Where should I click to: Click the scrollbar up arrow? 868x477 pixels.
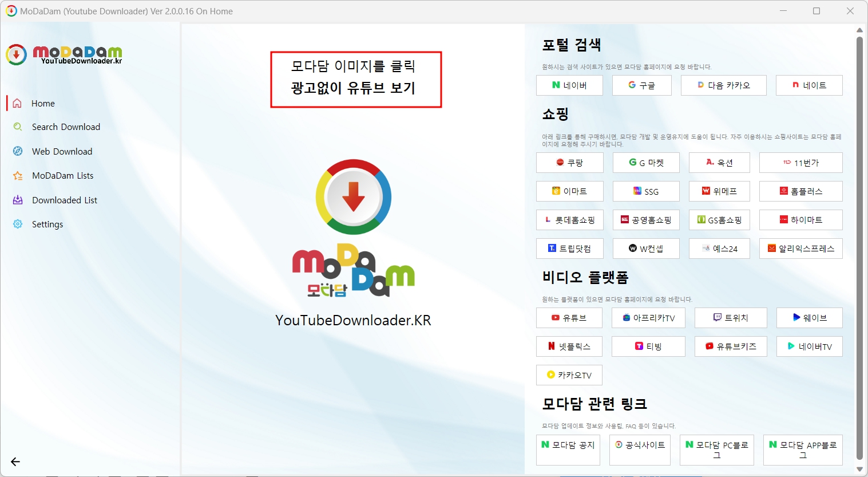point(859,30)
